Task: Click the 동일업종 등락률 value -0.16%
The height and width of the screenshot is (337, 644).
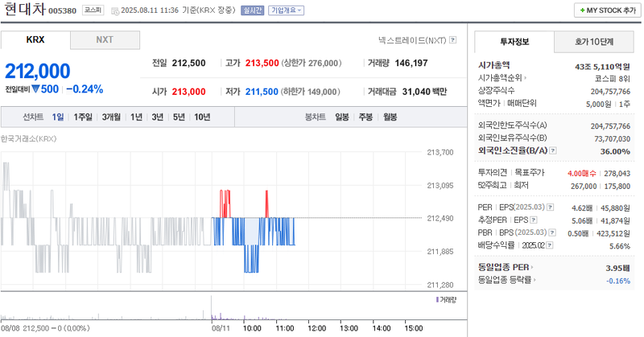Action: [618, 281]
